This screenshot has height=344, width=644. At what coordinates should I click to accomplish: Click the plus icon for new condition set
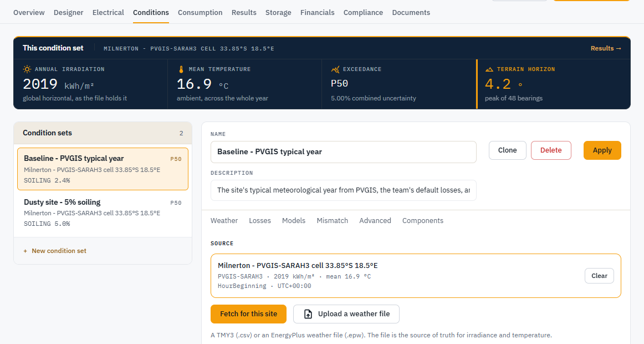25,251
